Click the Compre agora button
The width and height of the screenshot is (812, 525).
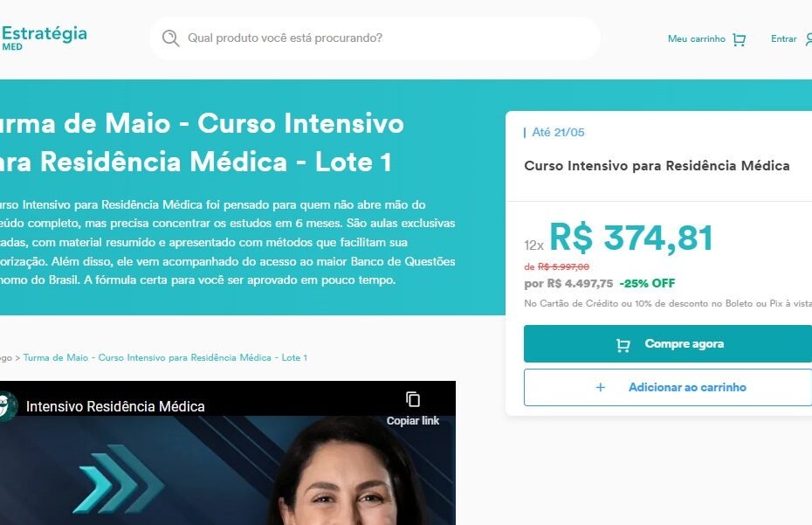click(x=668, y=343)
